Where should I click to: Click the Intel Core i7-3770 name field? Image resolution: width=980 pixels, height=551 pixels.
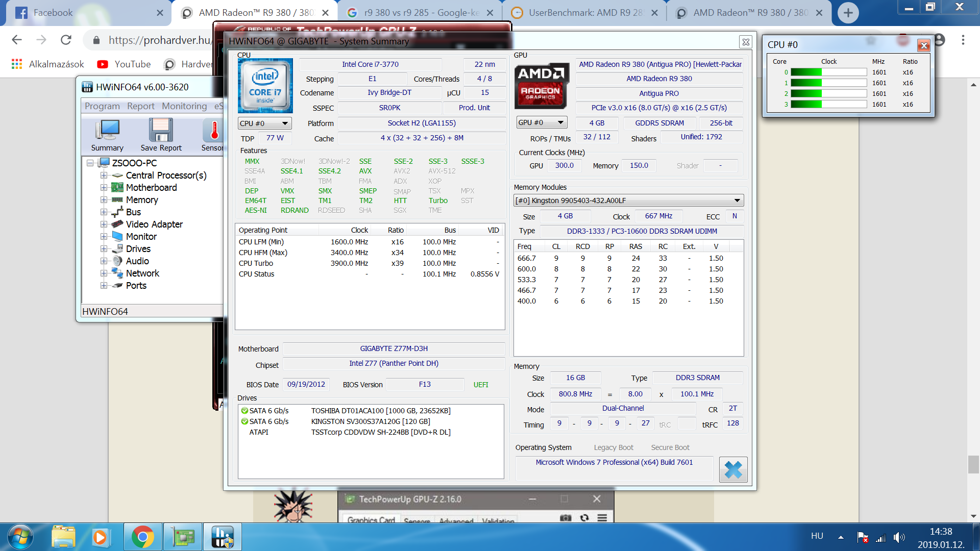coord(370,64)
